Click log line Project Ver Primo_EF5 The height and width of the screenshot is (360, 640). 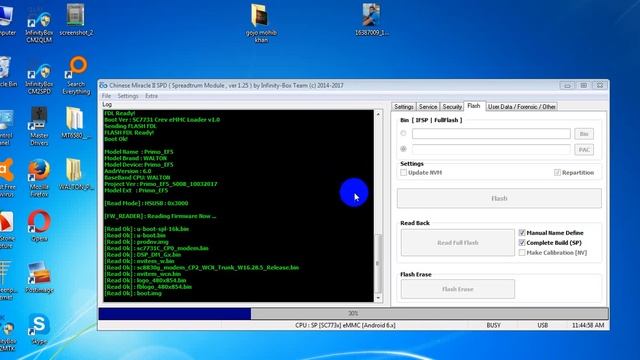[161, 184]
